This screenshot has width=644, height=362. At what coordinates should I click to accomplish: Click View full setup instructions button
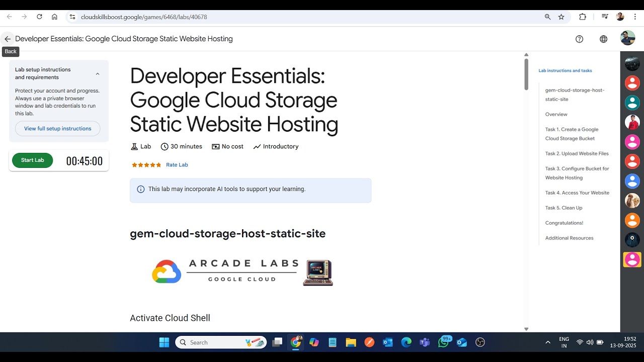point(58,129)
